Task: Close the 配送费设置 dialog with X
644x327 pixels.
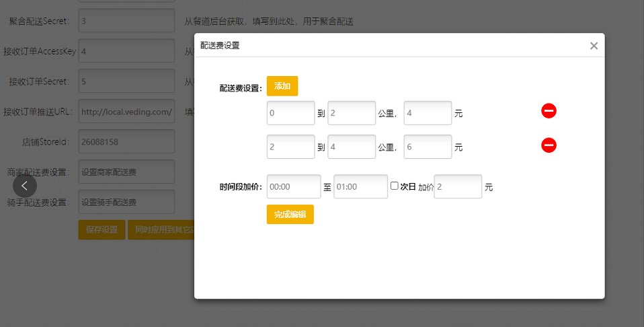Action: coord(594,46)
